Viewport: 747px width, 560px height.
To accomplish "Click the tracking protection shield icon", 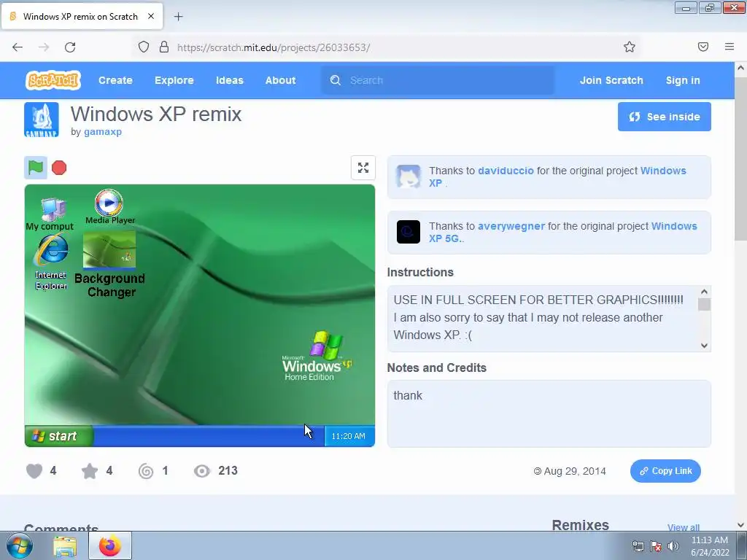I will [x=144, y=47].
